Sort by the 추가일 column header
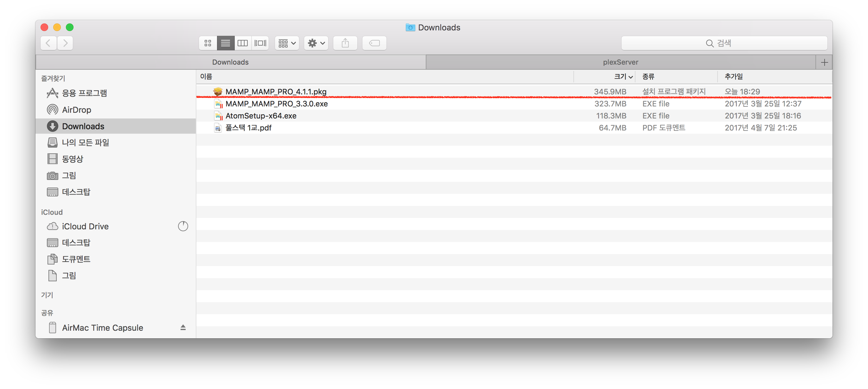 (775, 77)
